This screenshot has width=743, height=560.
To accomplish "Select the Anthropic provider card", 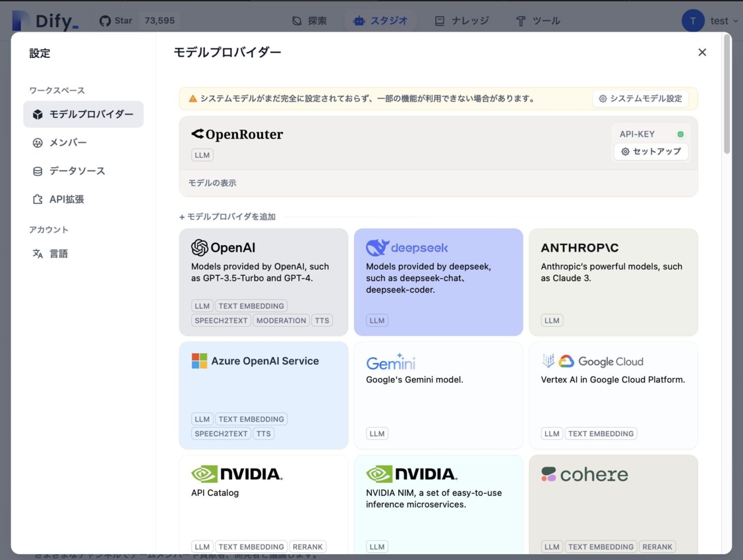I will pyautogui.click(x=613, y=282).
